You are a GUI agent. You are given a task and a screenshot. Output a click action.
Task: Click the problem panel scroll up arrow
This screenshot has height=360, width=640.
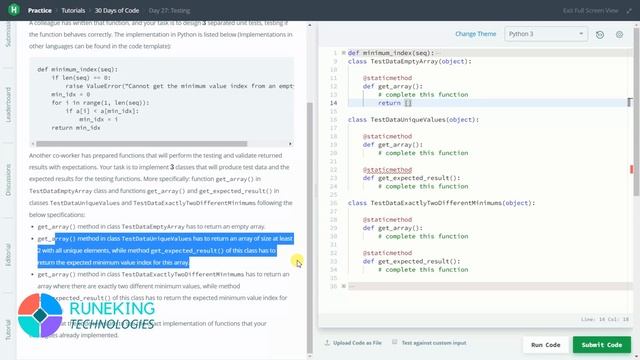click(x=309, y=25)
